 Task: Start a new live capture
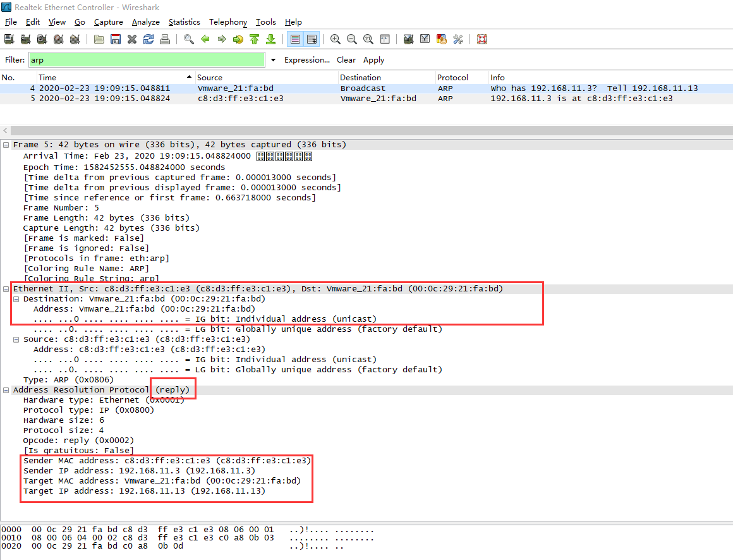(x=42, y=39)
